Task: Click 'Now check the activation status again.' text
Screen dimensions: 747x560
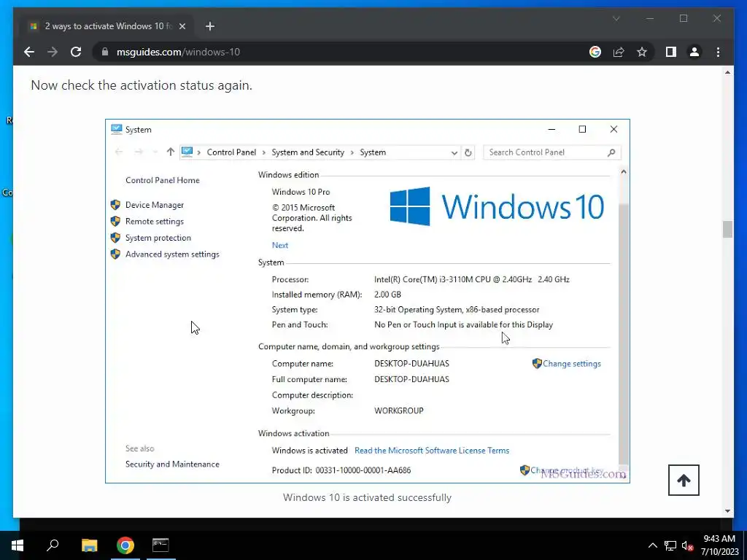Action: click(x=142, y=85)
